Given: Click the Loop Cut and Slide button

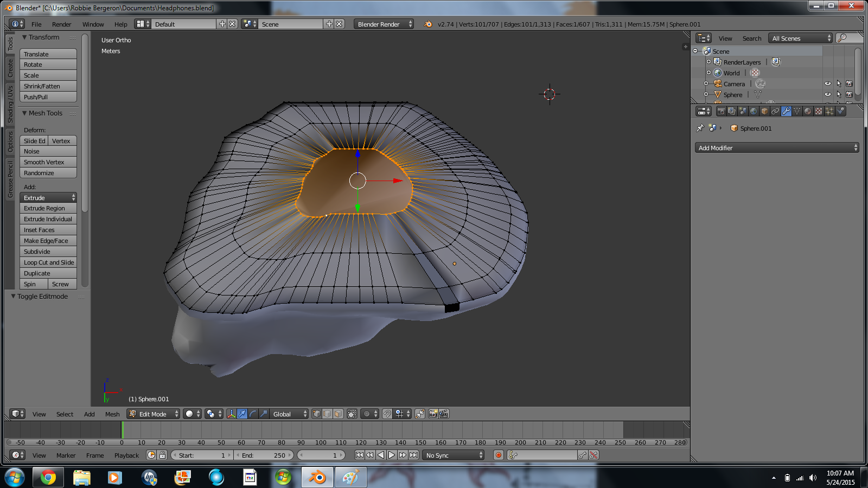Looking at the screenshot, I should (48, 262).
